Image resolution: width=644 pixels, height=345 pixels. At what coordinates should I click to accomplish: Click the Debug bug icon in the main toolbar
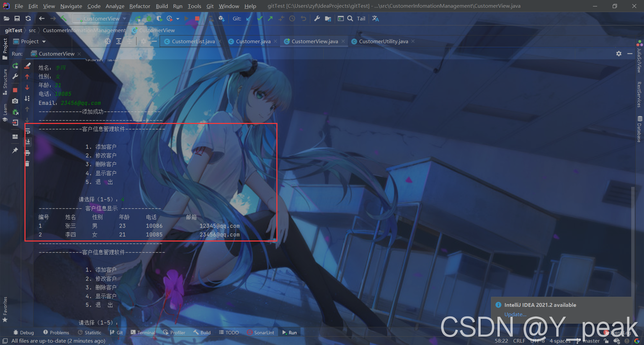click(149, 18)
